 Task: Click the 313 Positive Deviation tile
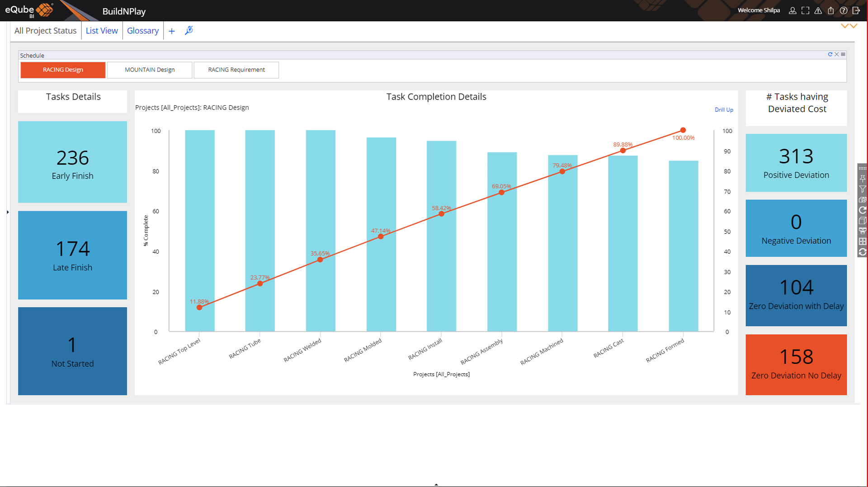coord(796,163)
